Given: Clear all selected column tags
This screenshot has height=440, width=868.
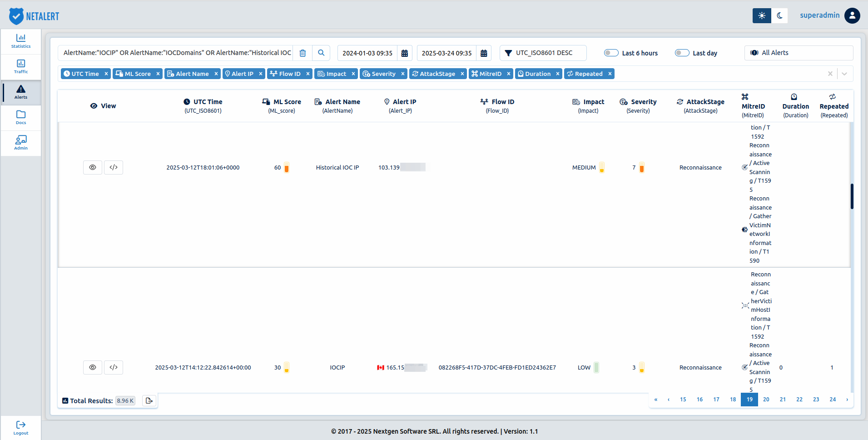Looking at the screenshot, I should [830, 74].
